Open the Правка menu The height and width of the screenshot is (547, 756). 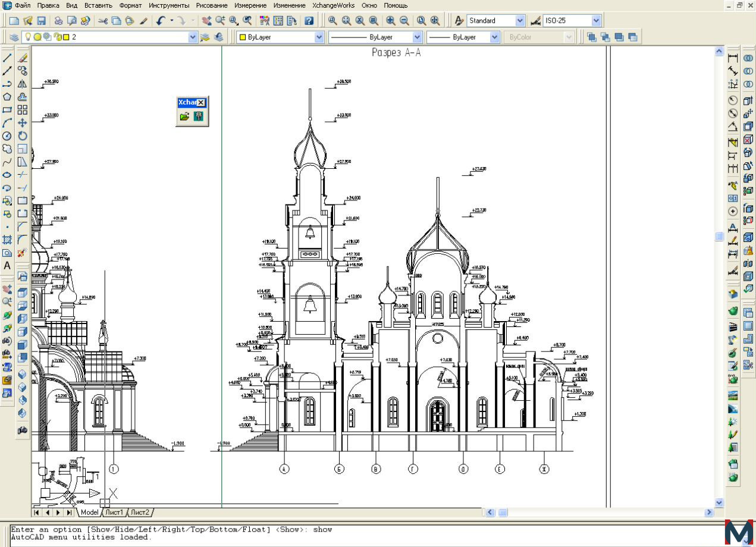[x=48, y=5]
